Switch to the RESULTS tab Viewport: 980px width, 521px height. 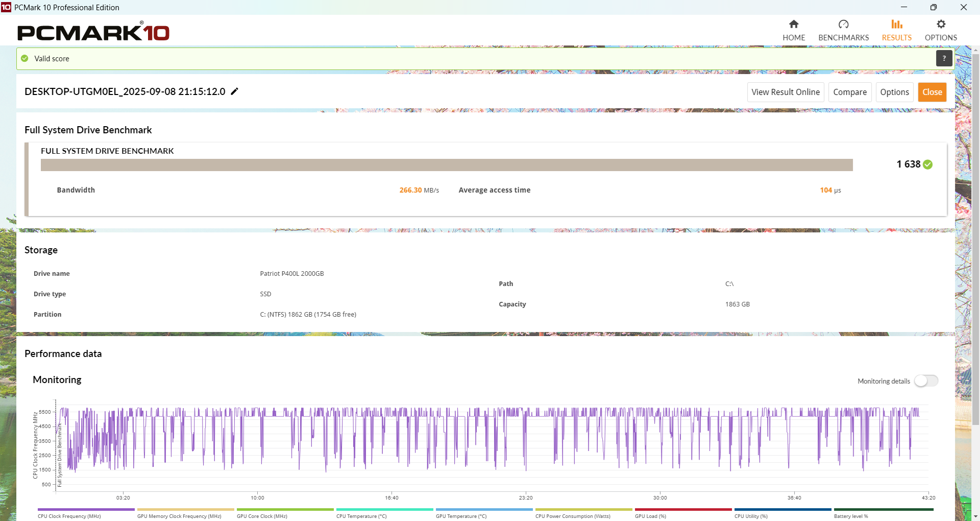(897, 31)
